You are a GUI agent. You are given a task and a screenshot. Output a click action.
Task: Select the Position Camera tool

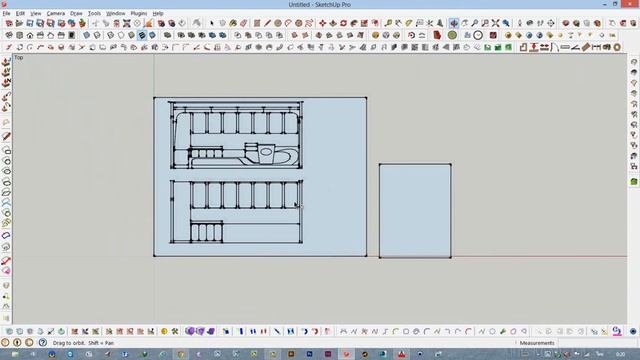(x=520, y=23)
